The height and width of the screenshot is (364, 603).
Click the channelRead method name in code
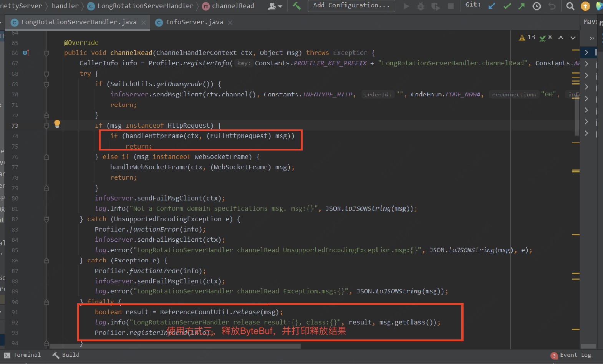point(131,53)
